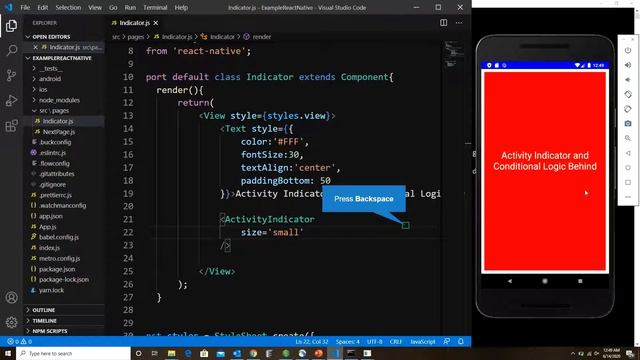Expand the node_modules folder
Screen dimensions: 640x360
(59, 100)
